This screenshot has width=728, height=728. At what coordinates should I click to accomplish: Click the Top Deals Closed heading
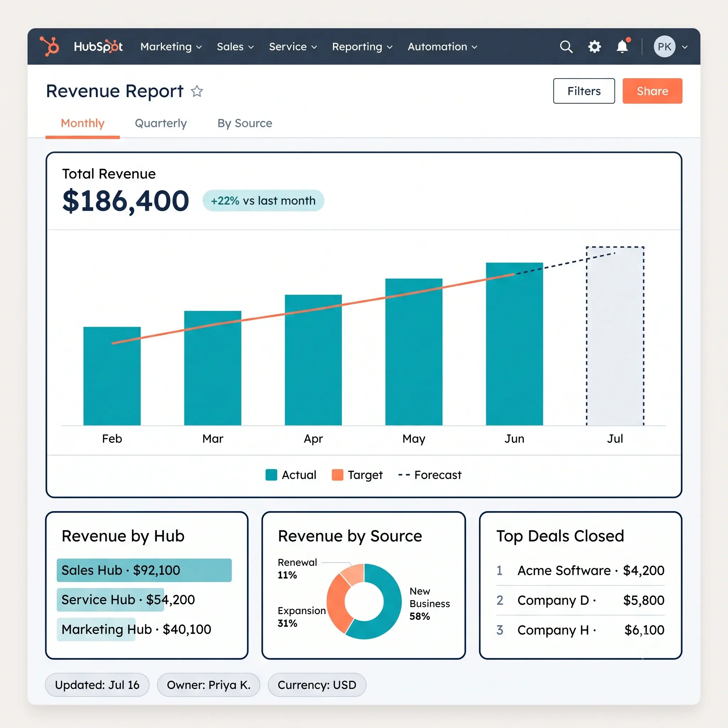click(560, 536)
